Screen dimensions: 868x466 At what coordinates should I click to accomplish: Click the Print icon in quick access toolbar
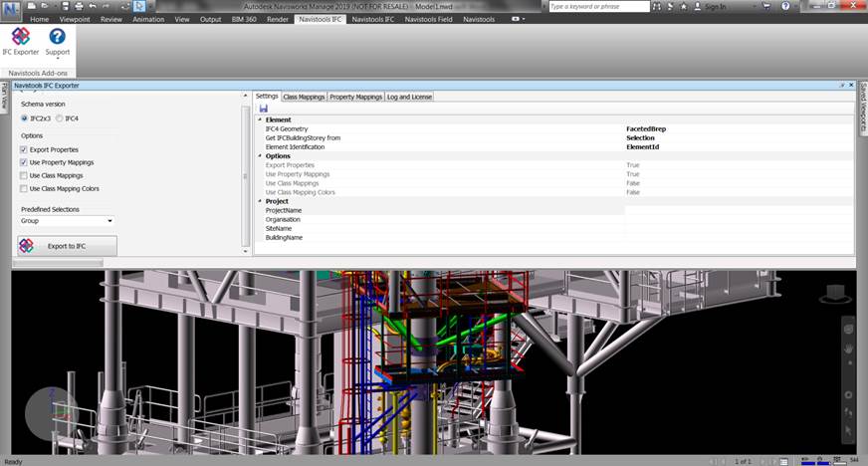[79, 6]
